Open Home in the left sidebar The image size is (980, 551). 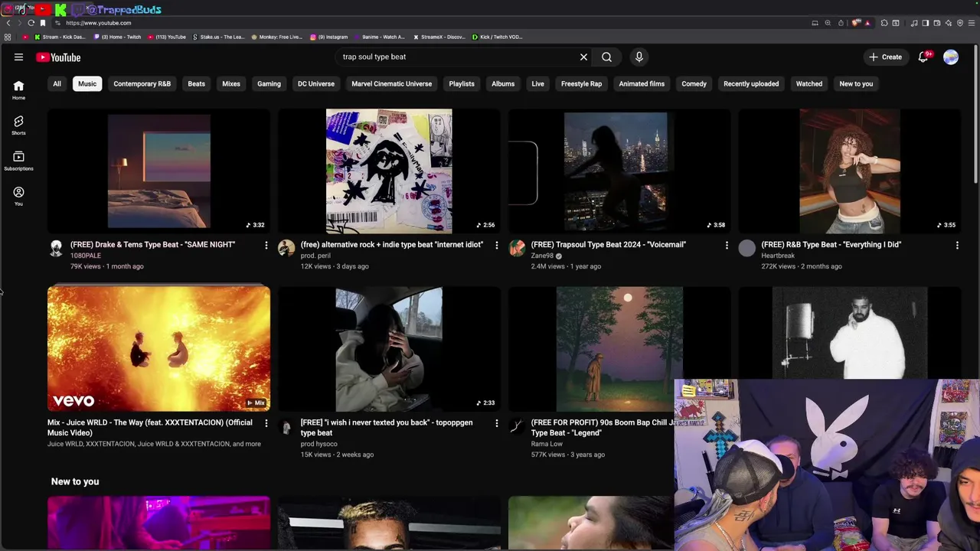click(18, 90)
